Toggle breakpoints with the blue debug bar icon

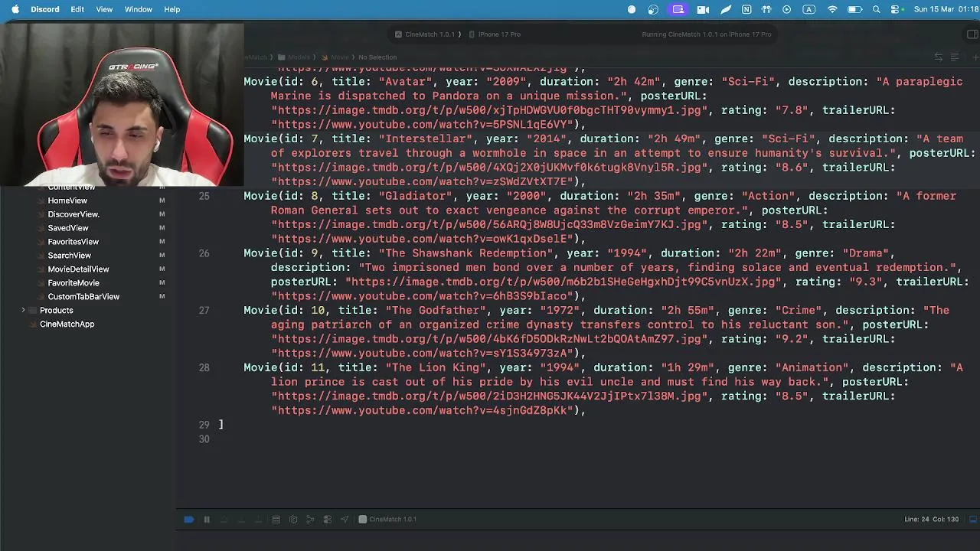point(189,520)
